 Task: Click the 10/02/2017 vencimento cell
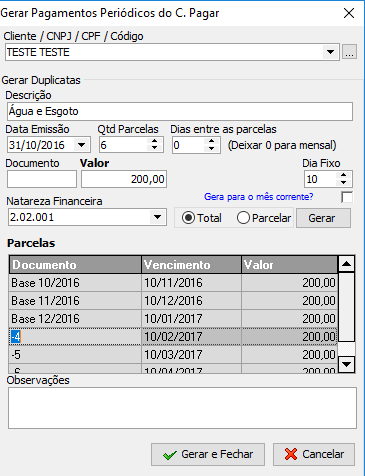pyautogui.click(x=191, y=337)
